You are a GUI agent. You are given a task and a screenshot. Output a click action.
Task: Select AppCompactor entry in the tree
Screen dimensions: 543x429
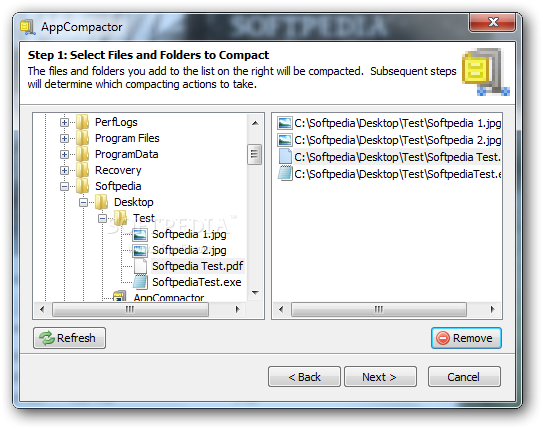click(x=169, y=297)
